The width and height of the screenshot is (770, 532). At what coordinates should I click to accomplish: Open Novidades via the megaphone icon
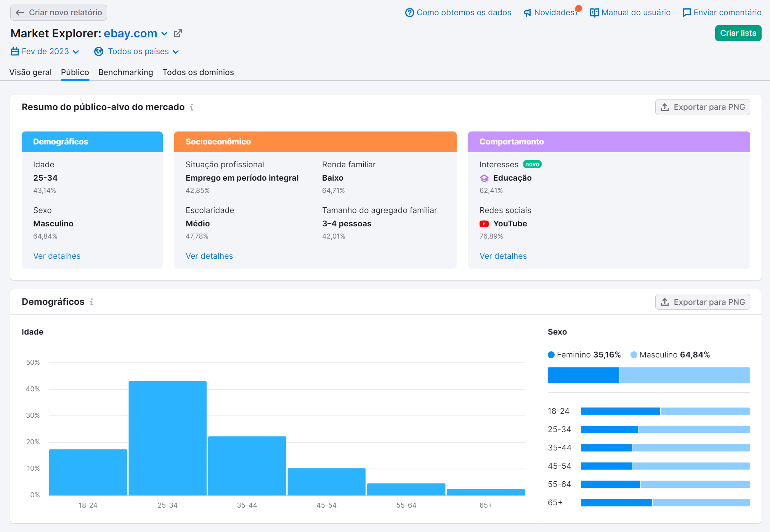(527, 12)
